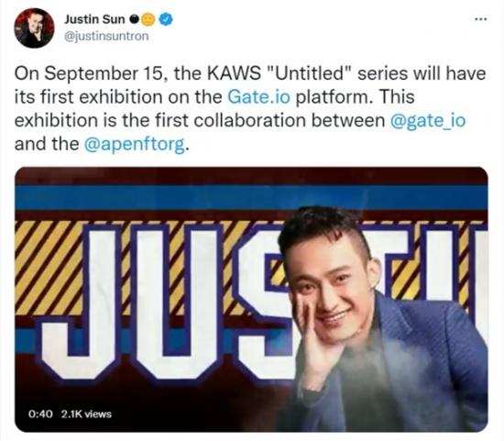The width and height of the screenshot is (504, 441).
Task: Follow the Gate.io link in the tweet
Action: tap(258, 97)
